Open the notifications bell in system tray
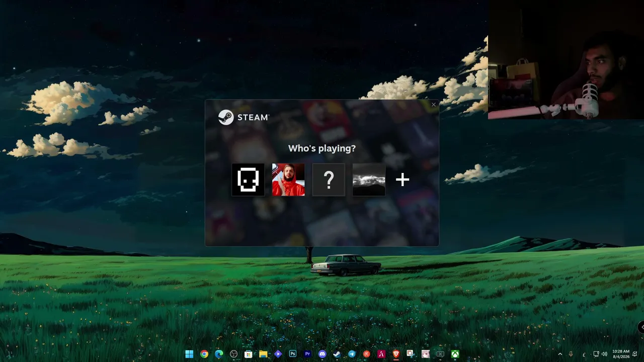The height and width of the screenshot is (362, 644). [635, 354]
